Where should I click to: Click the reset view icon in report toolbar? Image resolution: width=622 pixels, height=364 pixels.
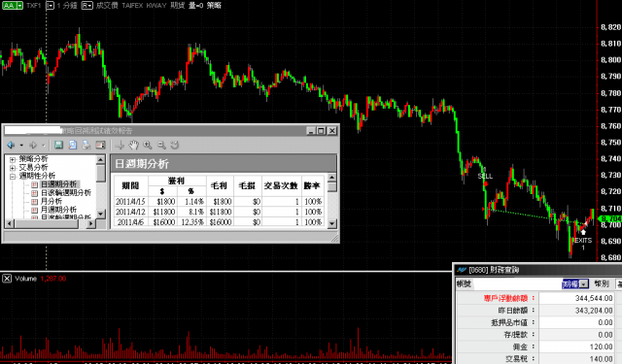tap(175, 145)
